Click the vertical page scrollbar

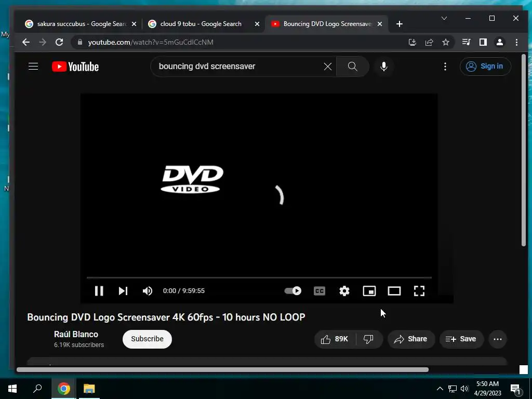coord(524,150)
